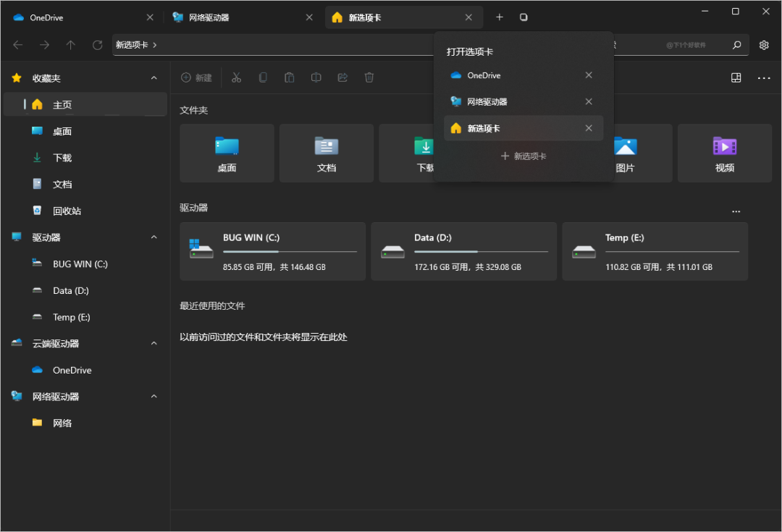The image size is (782, 532).
Task: Click the search magnifier icon
Action: point(736,45)
